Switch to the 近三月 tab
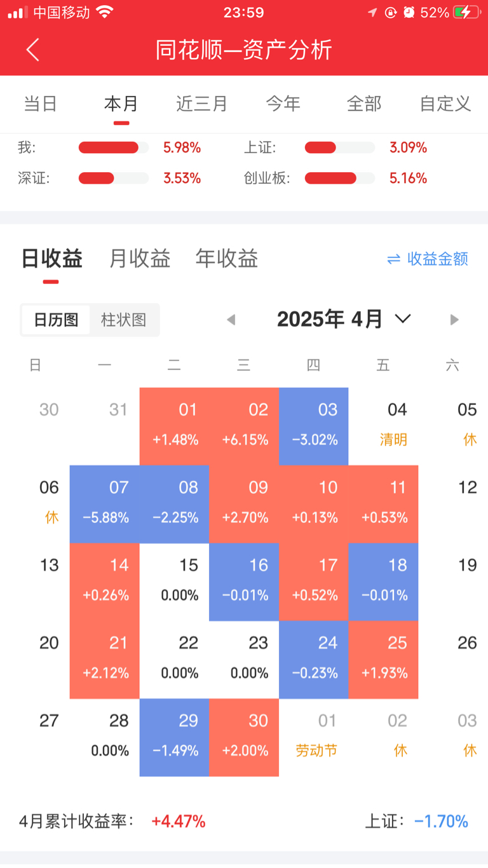The image size is (488, 868). [201, 104]
